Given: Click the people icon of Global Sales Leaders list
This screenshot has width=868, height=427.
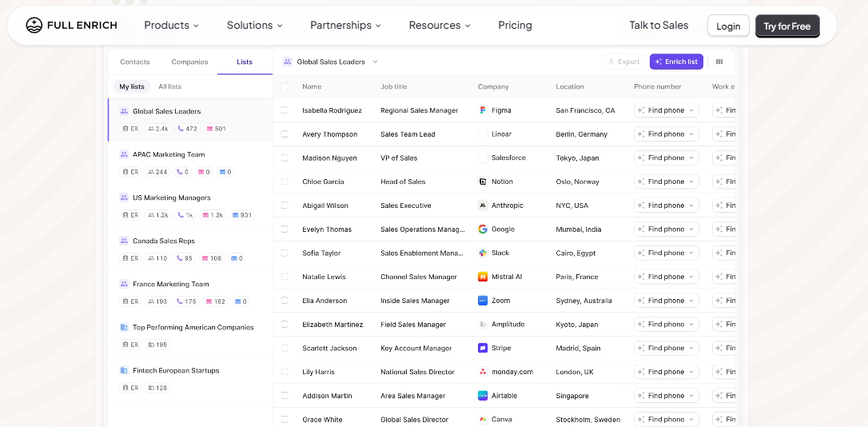Looking at the screenshot, I should (x=124, y=111).
